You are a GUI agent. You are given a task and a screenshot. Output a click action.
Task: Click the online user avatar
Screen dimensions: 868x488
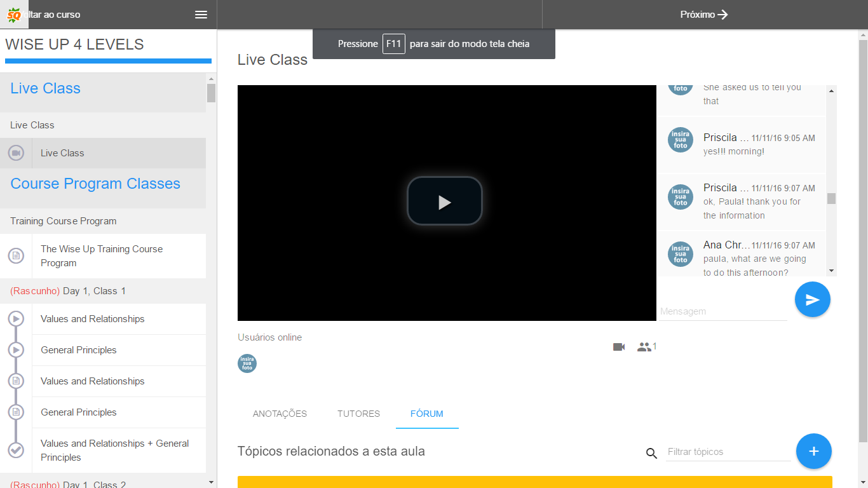click(x=247, y=363)
